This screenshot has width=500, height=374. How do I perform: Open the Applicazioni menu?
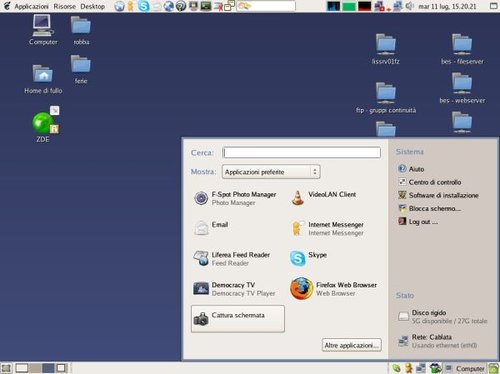[31, 6]
